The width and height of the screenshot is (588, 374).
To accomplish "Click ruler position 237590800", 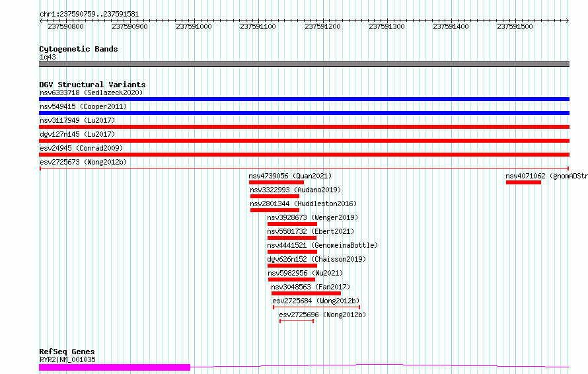I will tap(65, 26).
